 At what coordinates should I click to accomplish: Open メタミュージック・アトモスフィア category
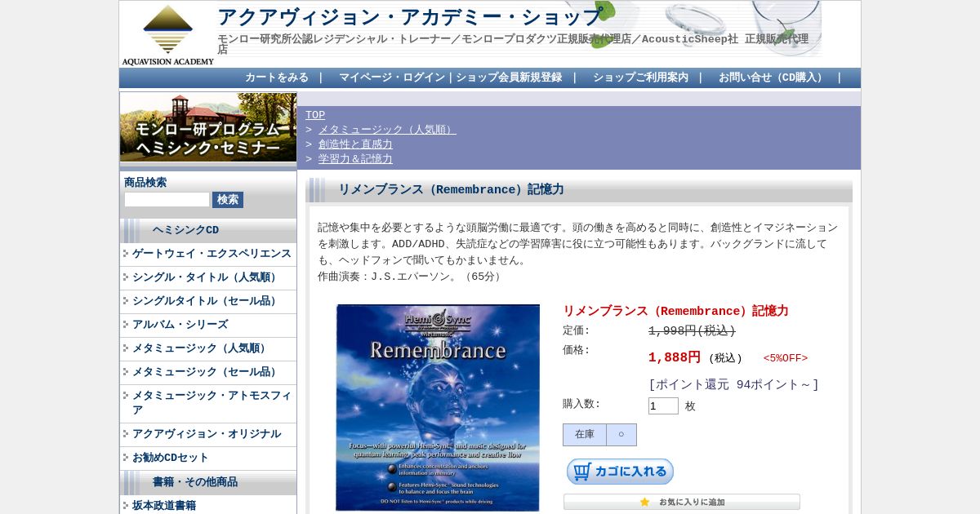pyautogui.click(x=212, y=403)
